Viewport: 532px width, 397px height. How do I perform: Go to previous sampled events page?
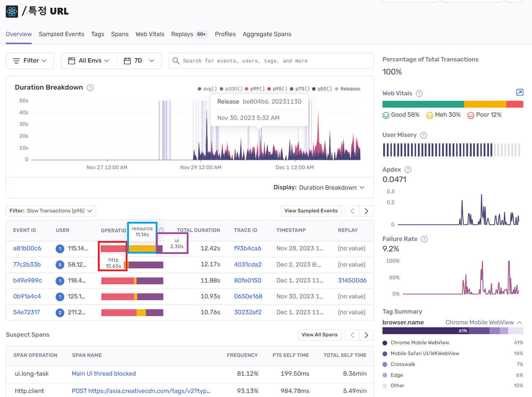pos(352,211)
